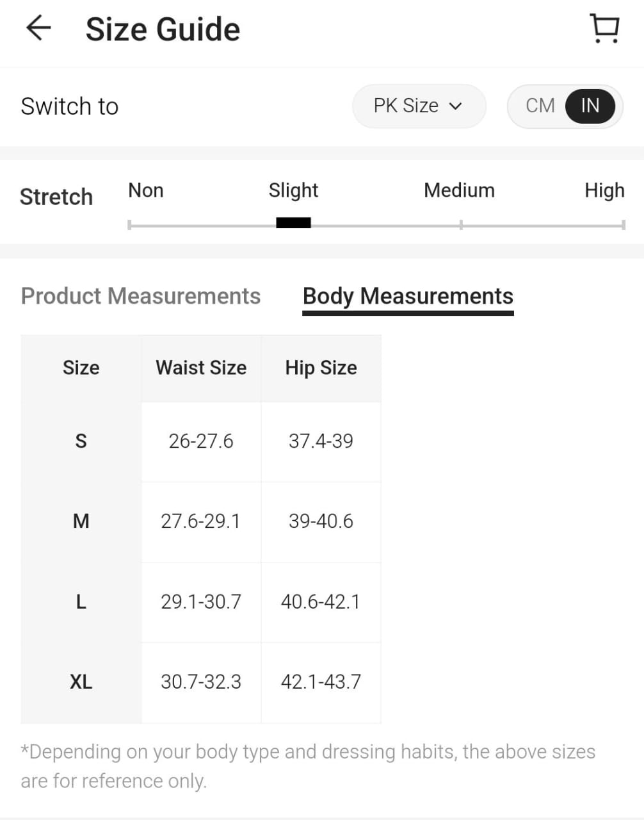Click the Size Guide title

tap(163, 29)
